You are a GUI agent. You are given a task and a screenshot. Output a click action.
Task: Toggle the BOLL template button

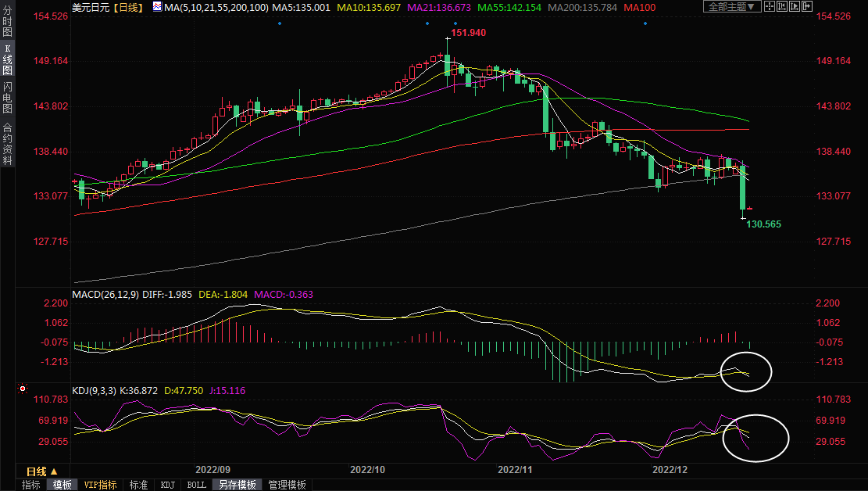(x=196, y=485)
